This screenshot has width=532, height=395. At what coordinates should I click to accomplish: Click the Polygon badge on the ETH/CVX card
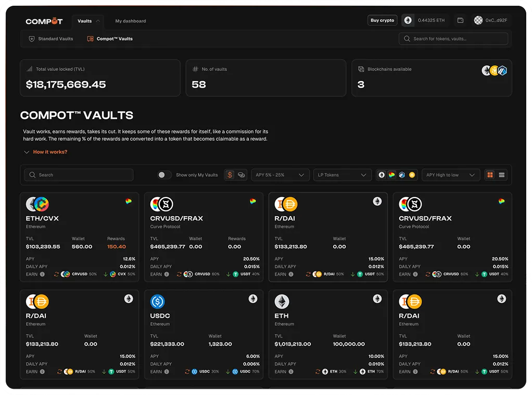click(x=129, y=200)
